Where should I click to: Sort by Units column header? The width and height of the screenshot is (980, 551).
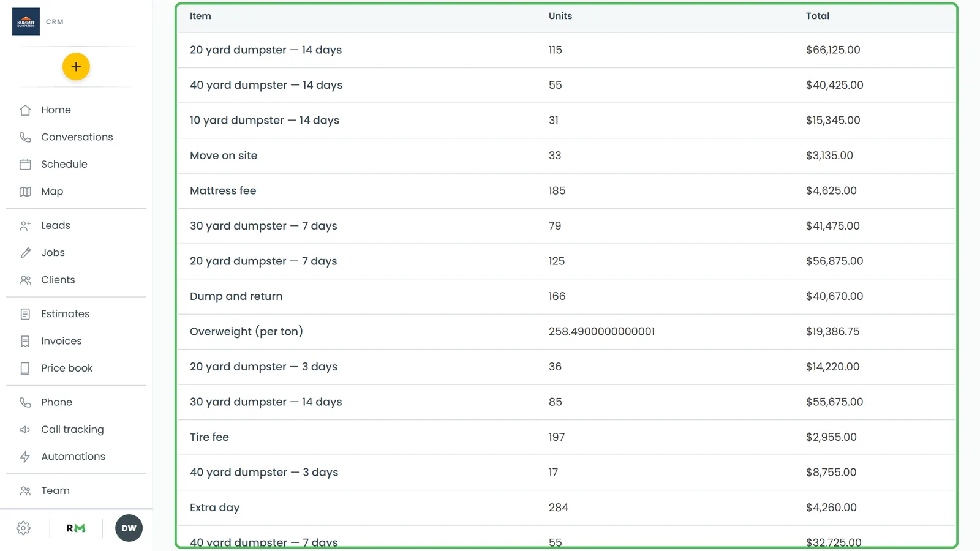pos(560,16)
